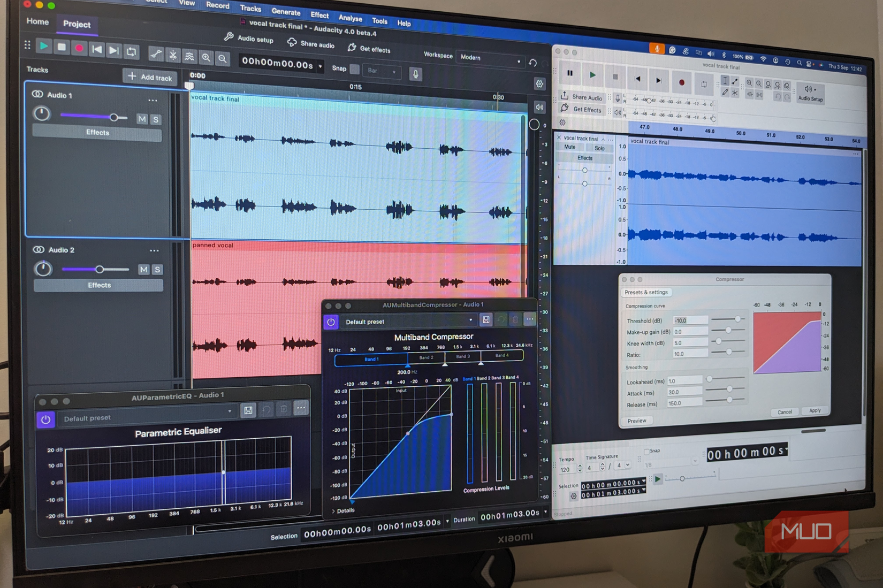Screen dimensions: 883x588
Task: Click Apply in the Compressor dialog
Action: click(815, 410)
